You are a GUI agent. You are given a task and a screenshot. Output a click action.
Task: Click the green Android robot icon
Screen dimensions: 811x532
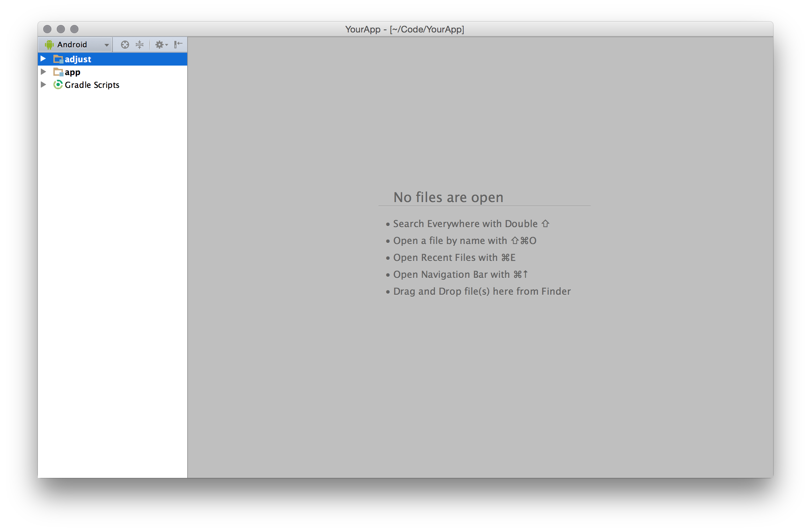(x=49, y=45)
